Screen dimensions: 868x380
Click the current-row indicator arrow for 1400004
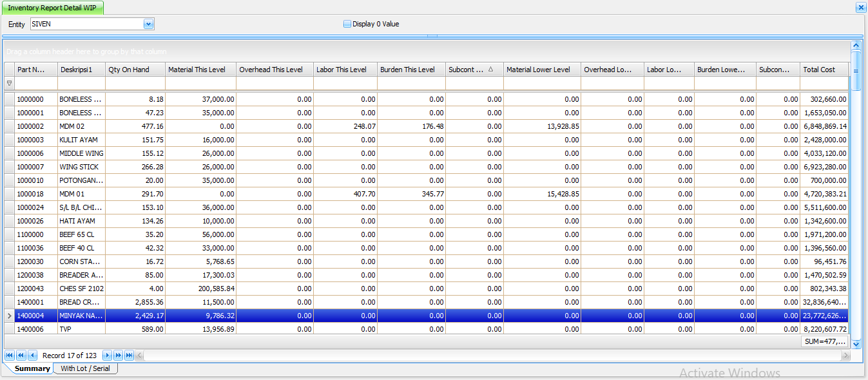coord(10,316)
